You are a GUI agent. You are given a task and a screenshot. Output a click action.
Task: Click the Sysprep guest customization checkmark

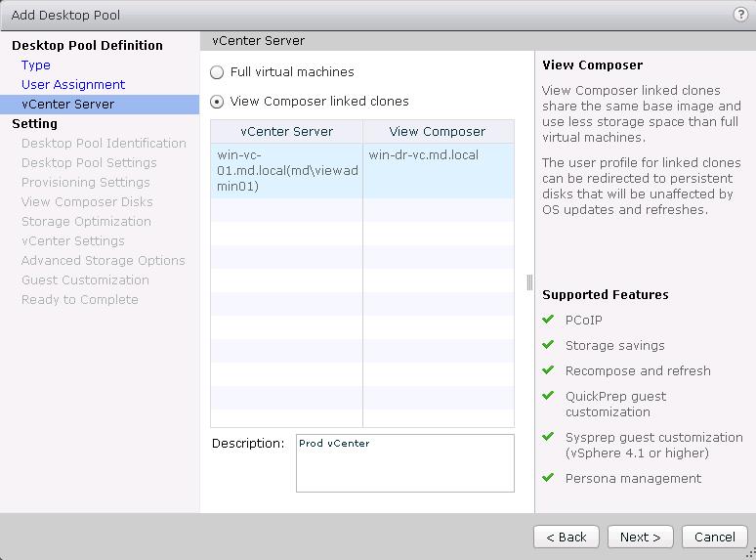point(549,437)
